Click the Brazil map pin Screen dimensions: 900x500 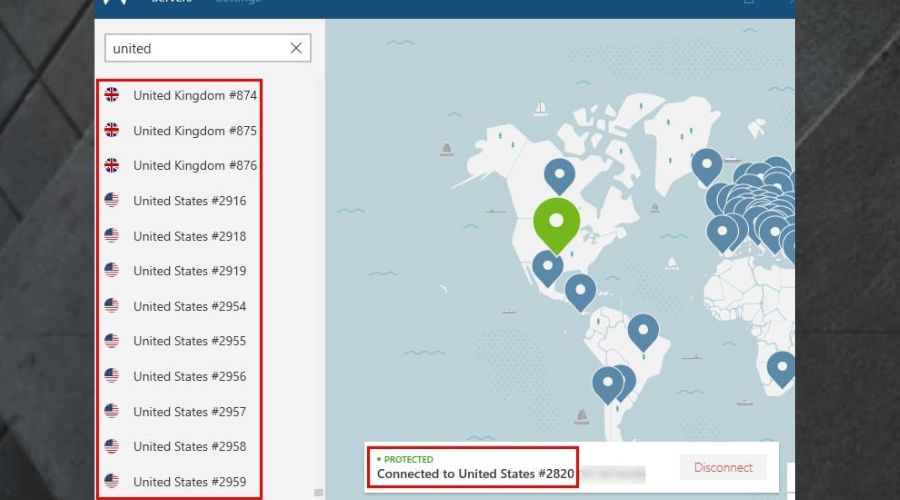click(x=643, y=329)
